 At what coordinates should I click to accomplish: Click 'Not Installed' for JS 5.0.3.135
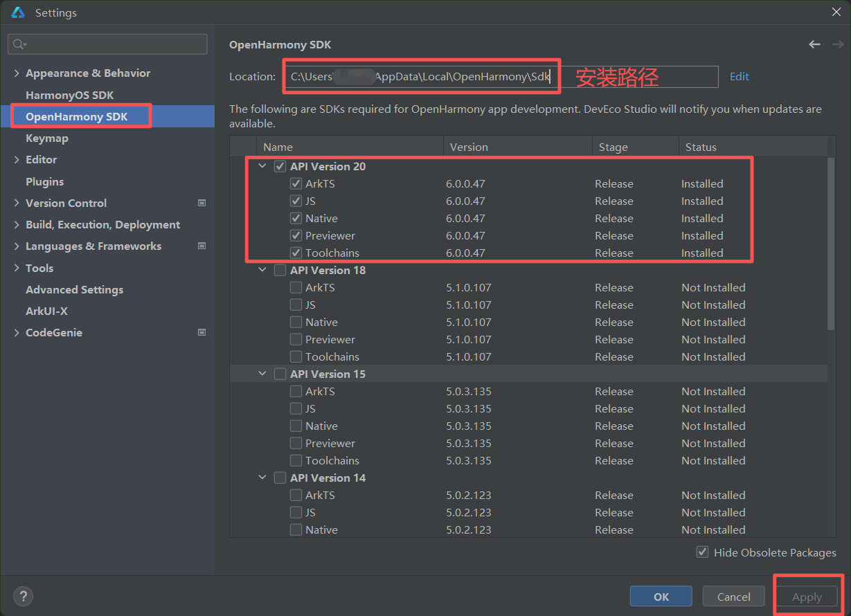pyautogui.click(x=713, y=408)
